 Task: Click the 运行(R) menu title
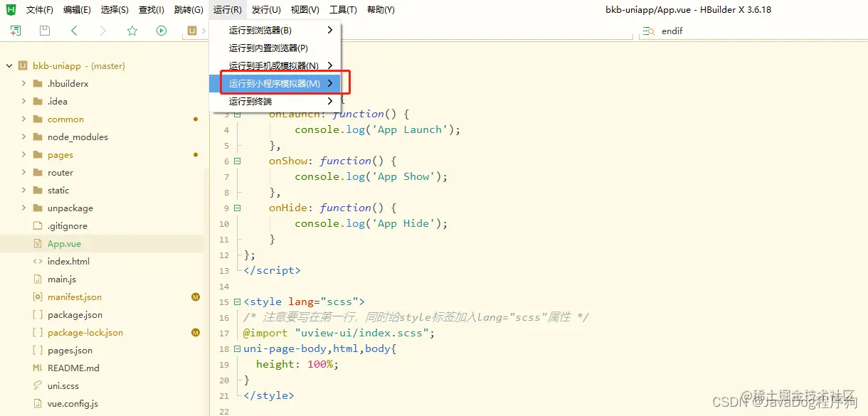(228, 10)
